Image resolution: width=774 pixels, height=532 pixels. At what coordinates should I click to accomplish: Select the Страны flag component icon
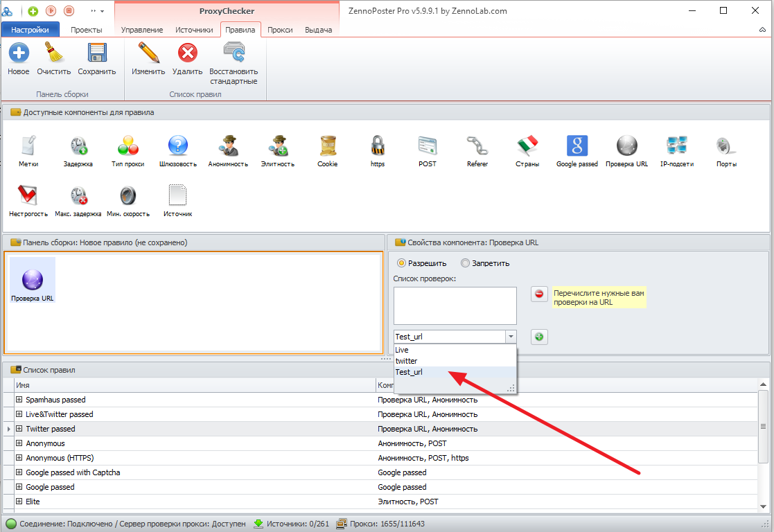527,146
